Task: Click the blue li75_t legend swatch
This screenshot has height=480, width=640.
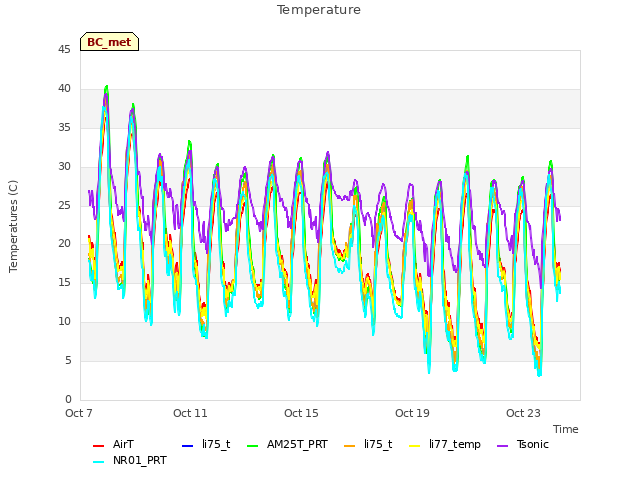Action: point(187,446)
